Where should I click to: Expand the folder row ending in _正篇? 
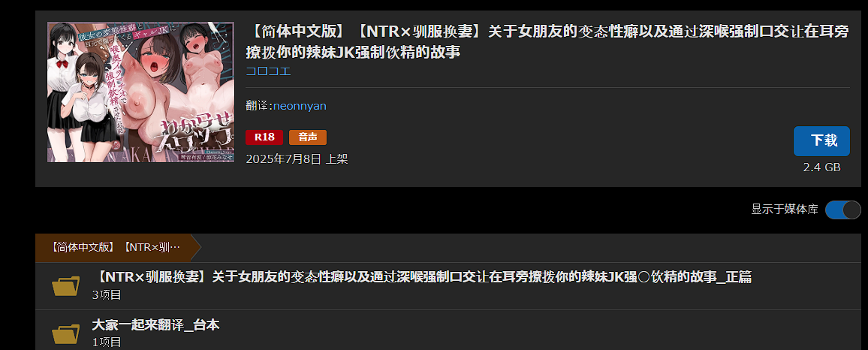448,285
